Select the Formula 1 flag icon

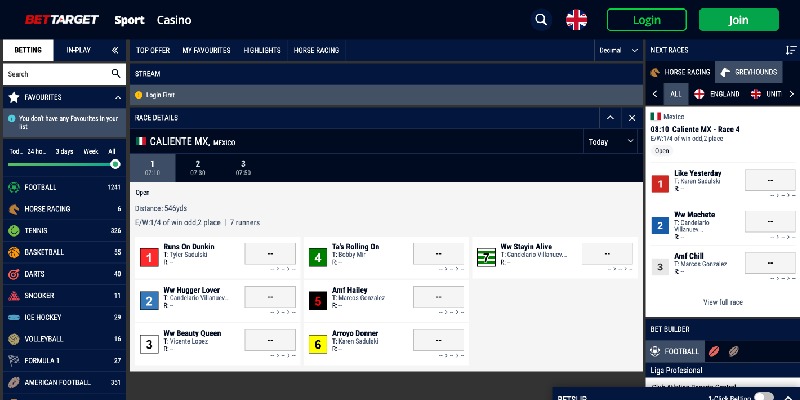click(x=14, y=361)
